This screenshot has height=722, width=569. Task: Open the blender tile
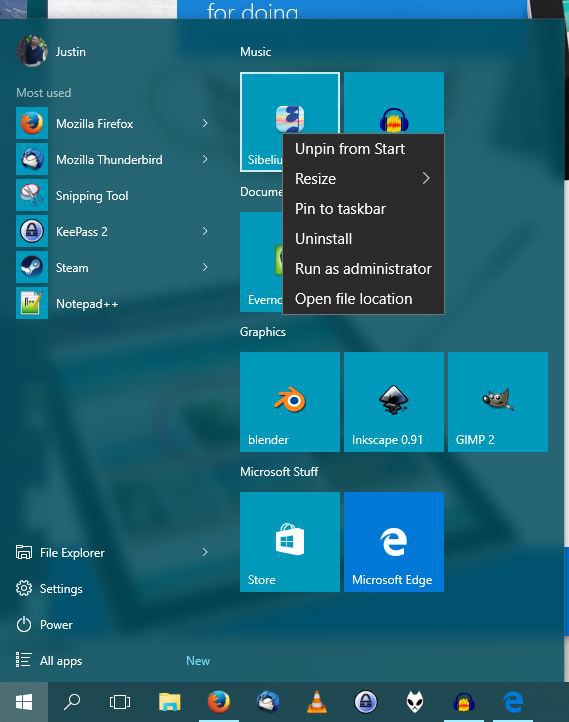click(290, 402)
